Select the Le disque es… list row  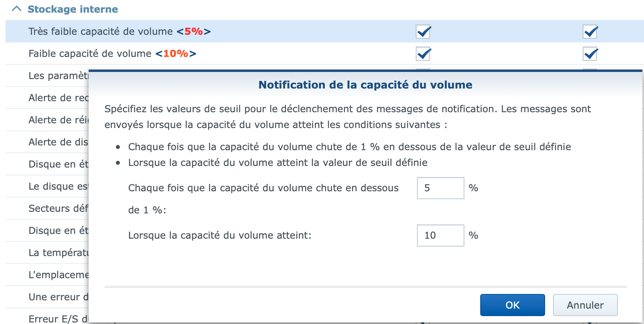point(58,186)
